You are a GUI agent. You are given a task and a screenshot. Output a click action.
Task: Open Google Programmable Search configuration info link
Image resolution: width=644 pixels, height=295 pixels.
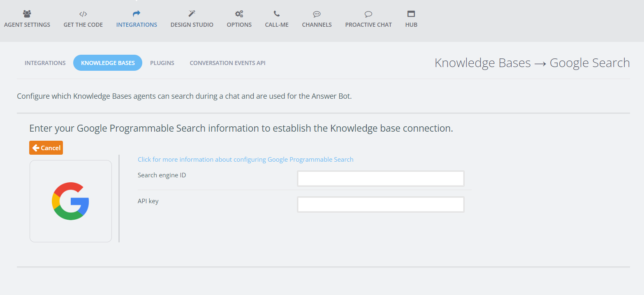(246, 160)
